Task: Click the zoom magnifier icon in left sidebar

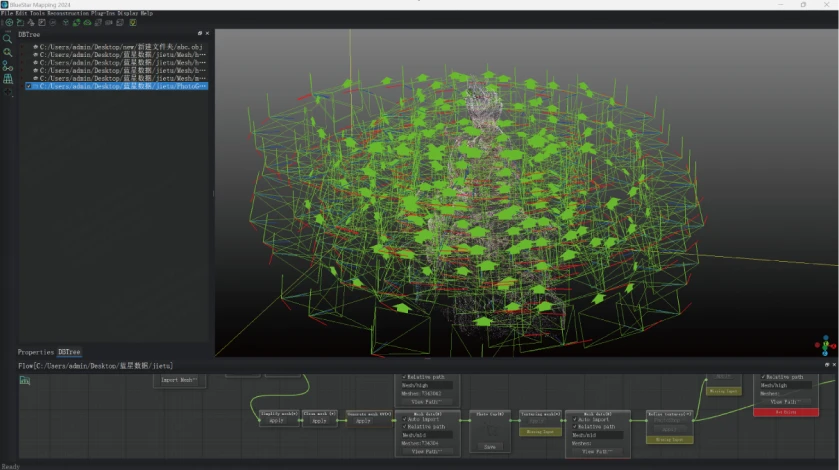Action: coord(8,39)
